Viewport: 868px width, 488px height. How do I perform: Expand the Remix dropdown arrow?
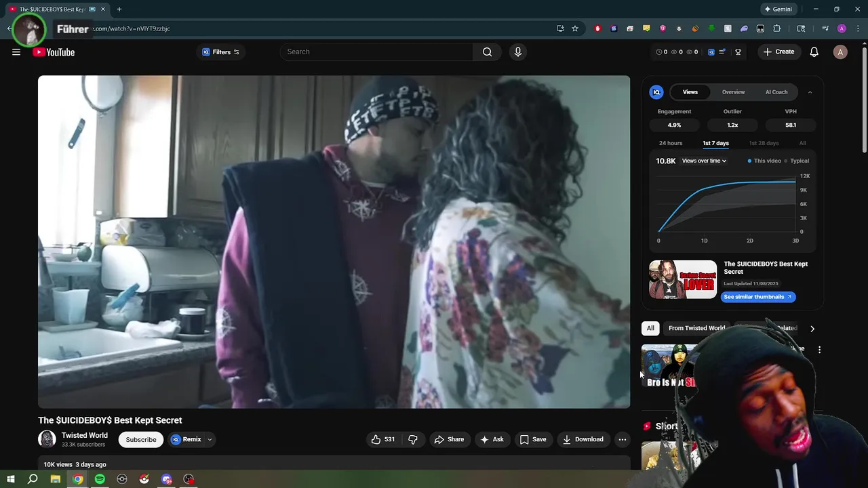210,439
